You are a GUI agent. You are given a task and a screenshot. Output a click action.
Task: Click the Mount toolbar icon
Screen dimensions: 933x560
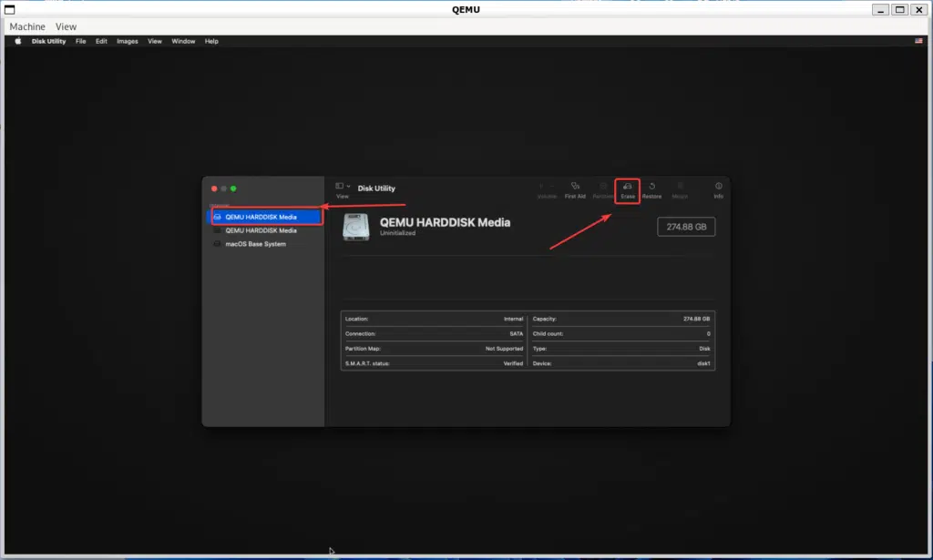[680, 187]
